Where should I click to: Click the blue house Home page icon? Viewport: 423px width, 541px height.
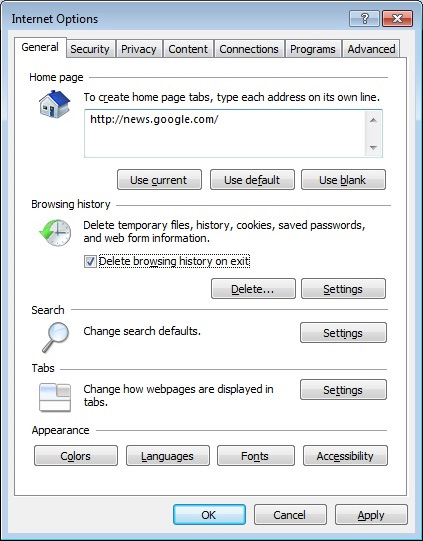point(55,104)
